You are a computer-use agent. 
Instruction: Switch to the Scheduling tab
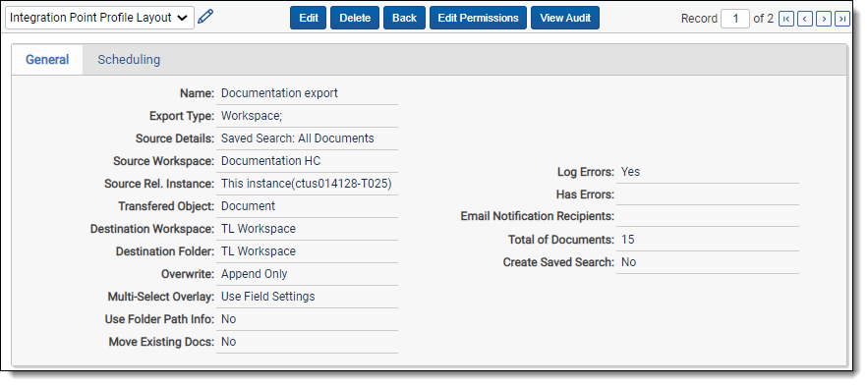(x=129, y=60)
